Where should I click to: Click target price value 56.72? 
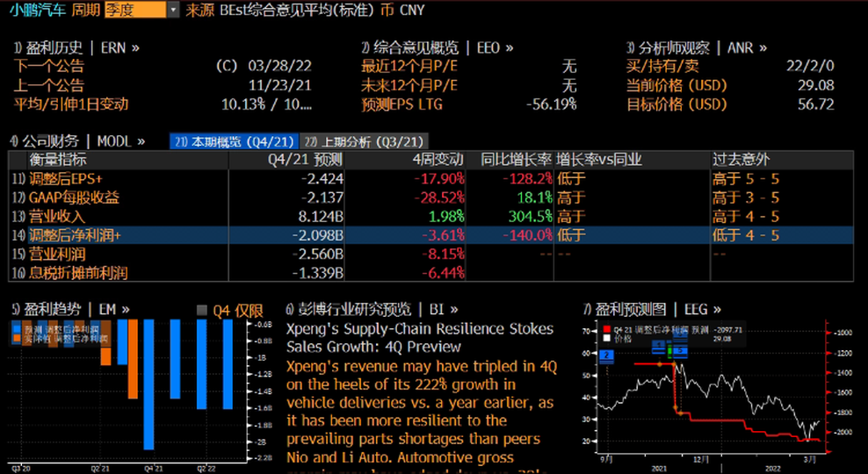[x=816, y=104]
